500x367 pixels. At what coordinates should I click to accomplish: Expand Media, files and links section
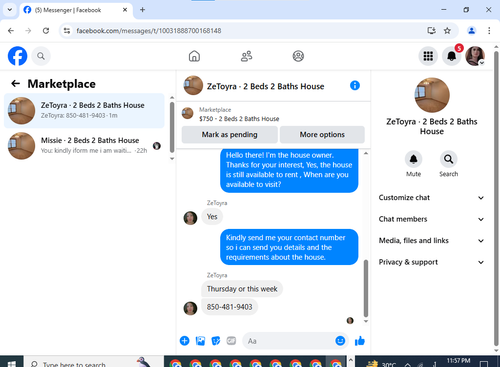coord(431,241)
